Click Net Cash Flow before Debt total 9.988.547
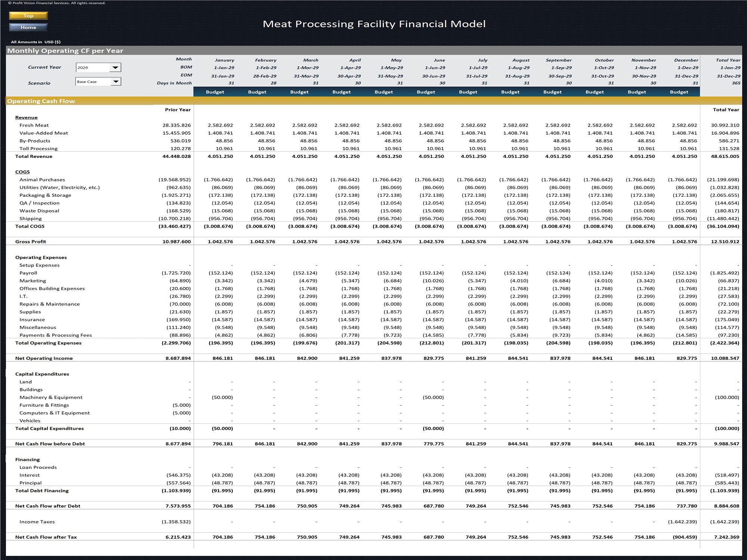Screen dimensions: 747x560 (x=727, y=444)
